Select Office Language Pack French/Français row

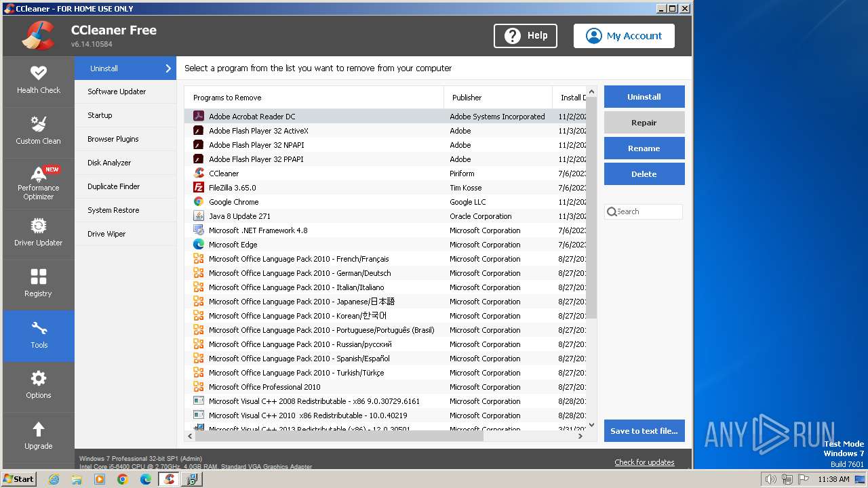[385, 258]
